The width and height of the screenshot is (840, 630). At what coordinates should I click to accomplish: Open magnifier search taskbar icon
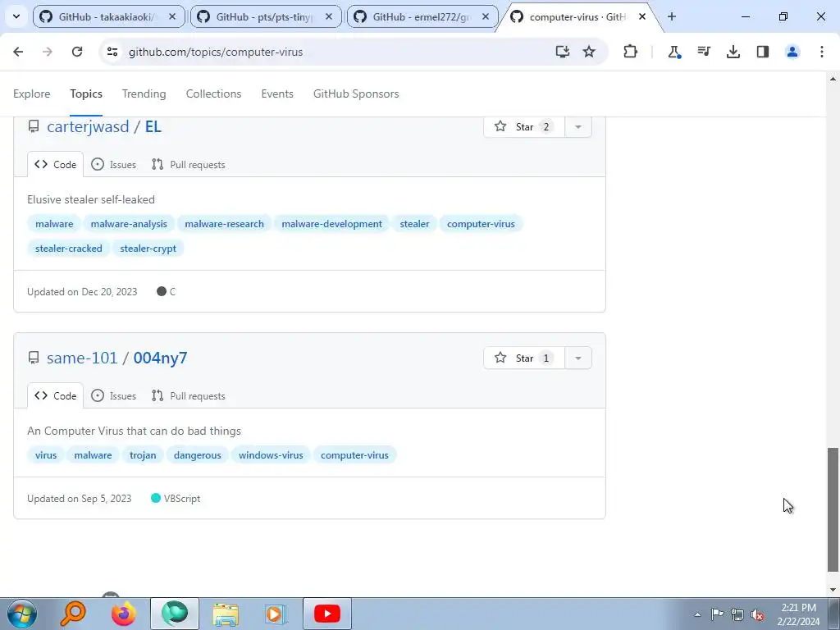coord(73,614)
